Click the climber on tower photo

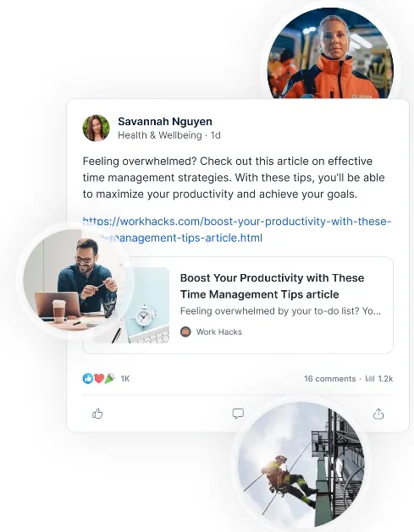[301, 464]
